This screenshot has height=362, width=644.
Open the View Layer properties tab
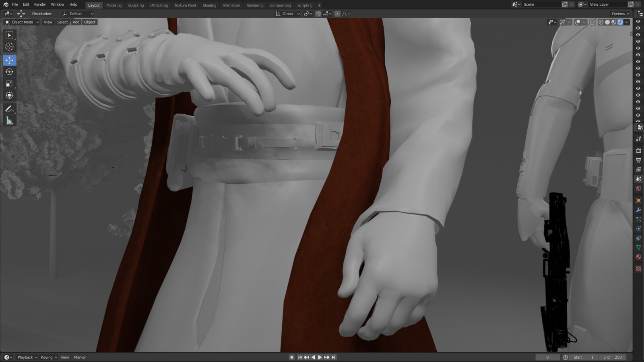[x=639, y=169]
